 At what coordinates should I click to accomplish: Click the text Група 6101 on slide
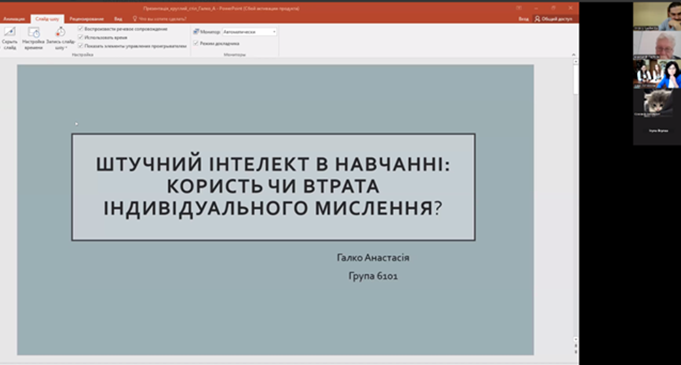tap(373, 276)
